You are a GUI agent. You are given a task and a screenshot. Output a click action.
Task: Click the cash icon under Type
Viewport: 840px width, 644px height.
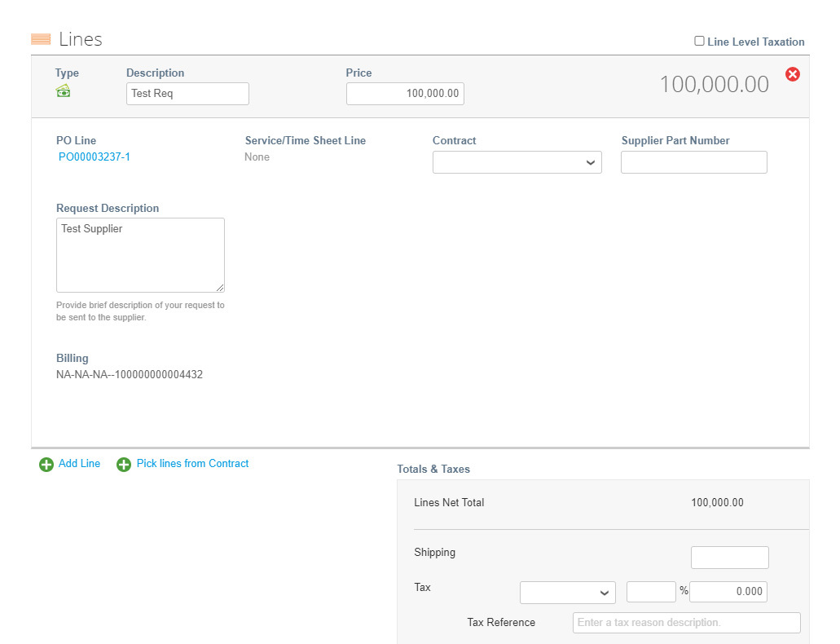coord(63,91)
